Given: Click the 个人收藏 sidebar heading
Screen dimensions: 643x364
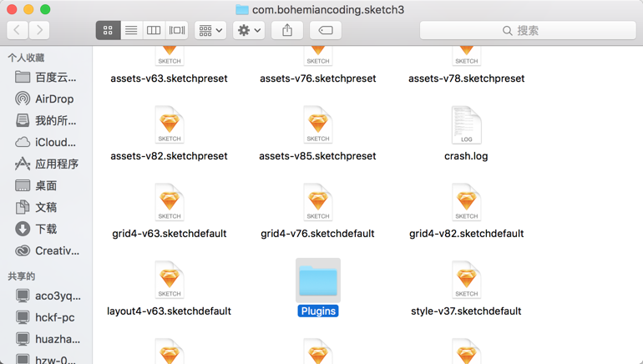Looking at the screenshot, I should tap(26, 58).
